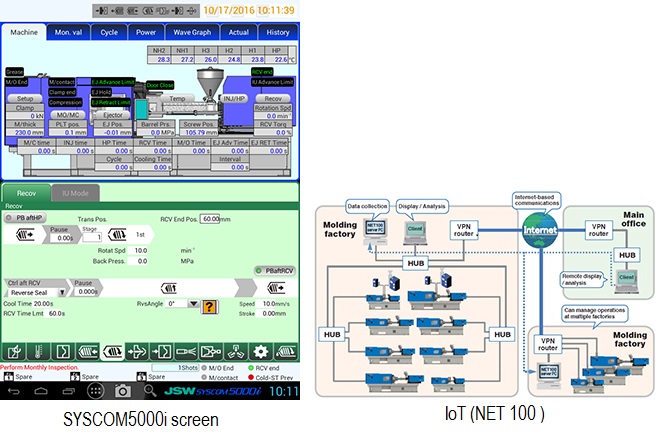Open the app drawer grid icon
The image size is (663, 438).
pos(96,391)
